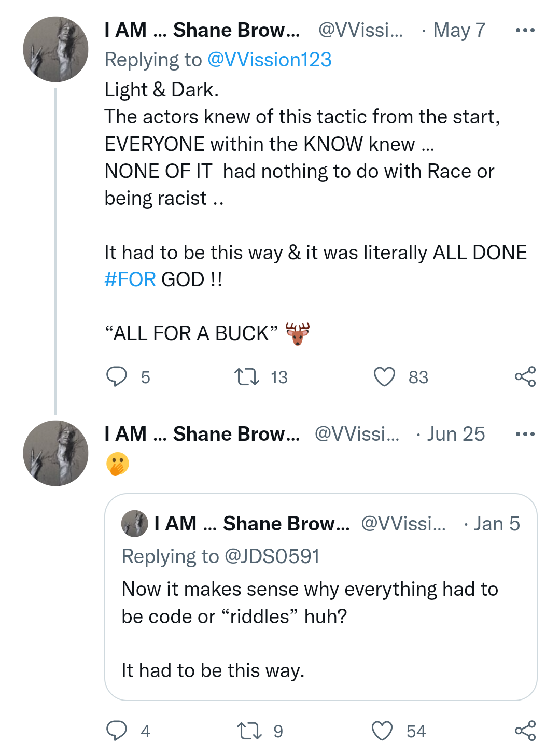
Task: Reply to the May 7 tweet
Action: (x=117, y=377)
